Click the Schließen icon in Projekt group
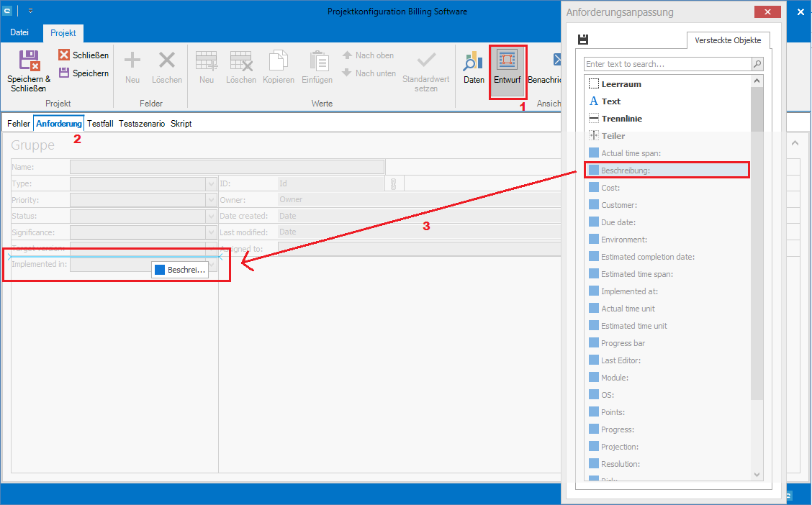 coord(64,55)
